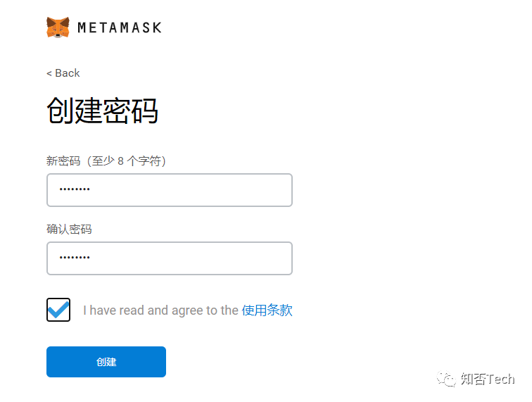This screenshot has height=402, width=532.
Task: Click the 知否Tech watermark text
Action: click(x=488, y=379)
